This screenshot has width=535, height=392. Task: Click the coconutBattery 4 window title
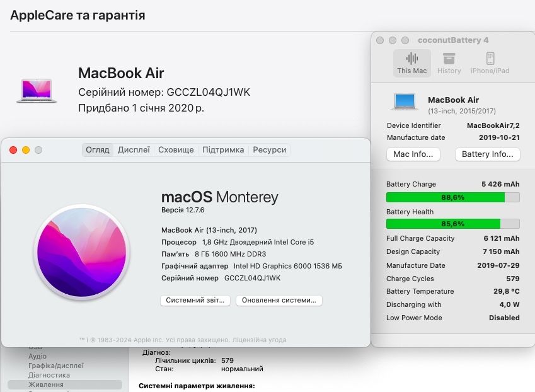click(x=453, y=40)
